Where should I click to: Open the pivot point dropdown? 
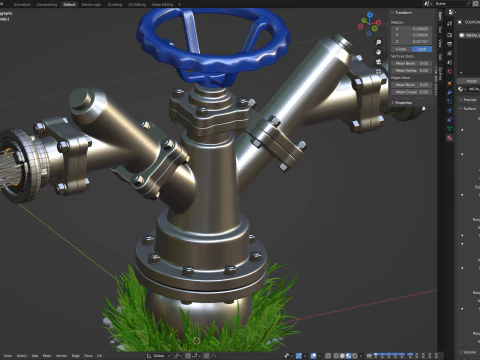click(x=178, y=356)
